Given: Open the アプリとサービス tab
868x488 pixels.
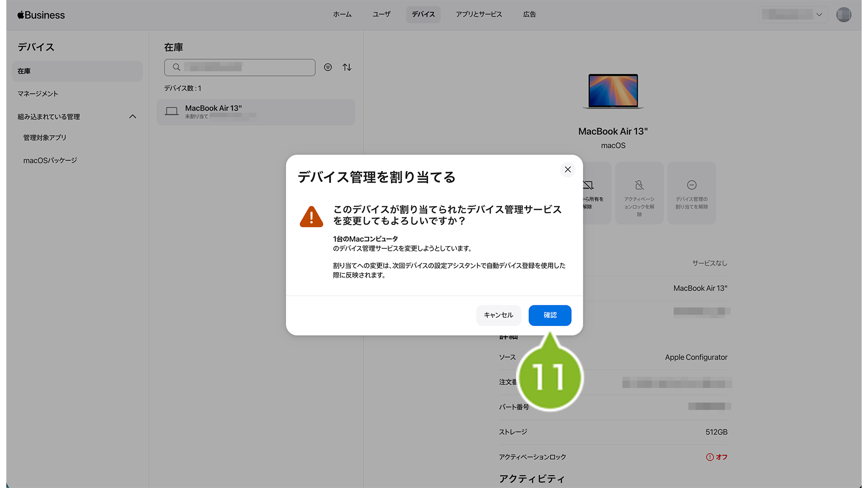Looking at the screenshot, I should (x=478, y=15).
